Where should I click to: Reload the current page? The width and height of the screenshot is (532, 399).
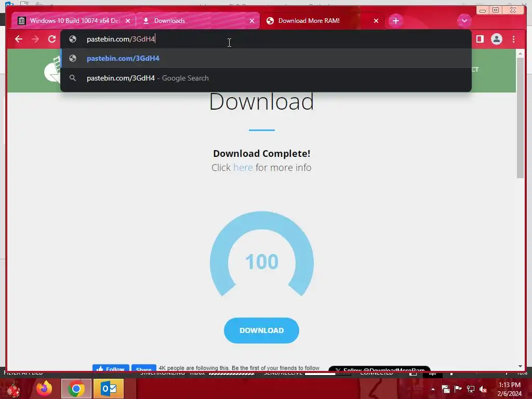point(52,39)
